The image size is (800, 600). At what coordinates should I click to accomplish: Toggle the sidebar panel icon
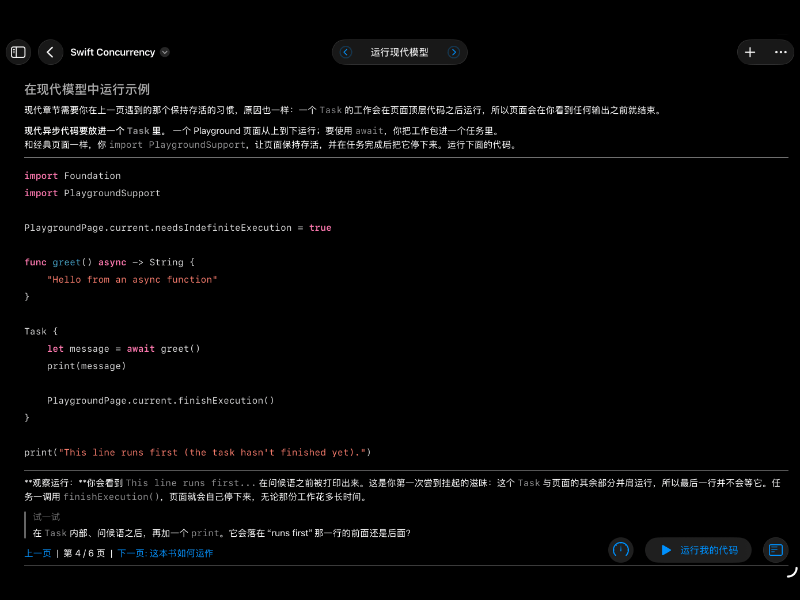pos(18,52)
